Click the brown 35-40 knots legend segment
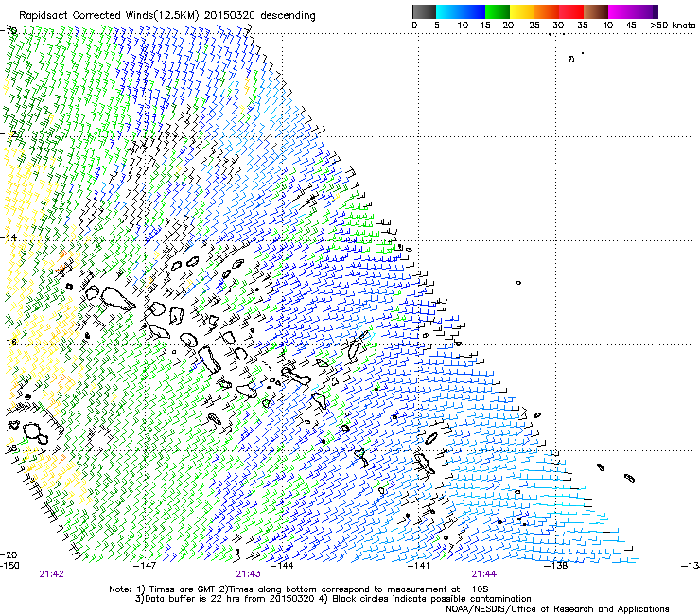Screen dimensions: 700x615 [596, 11]
